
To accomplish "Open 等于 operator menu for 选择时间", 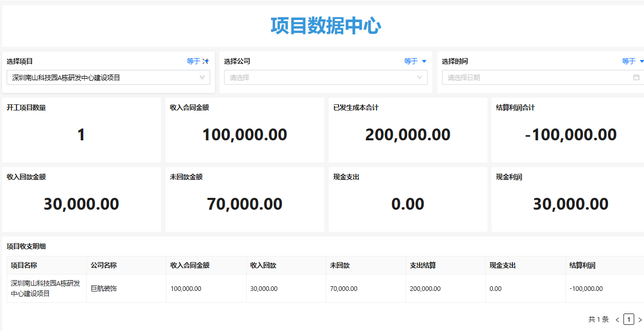I will pos(633,61).
